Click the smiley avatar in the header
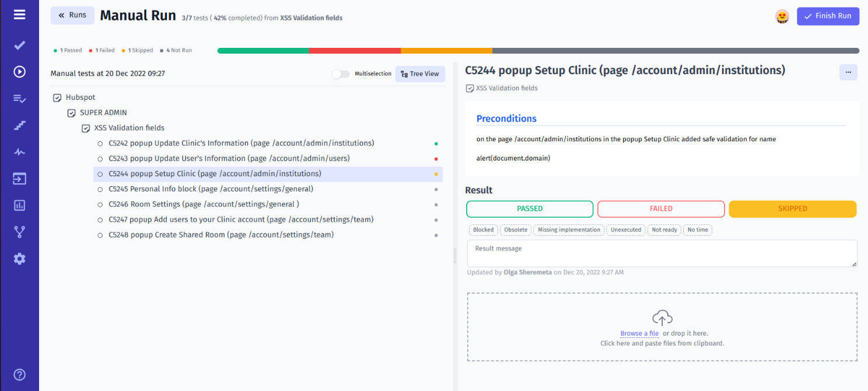Viewport: 868px width, 391px height. coord(782,16)
